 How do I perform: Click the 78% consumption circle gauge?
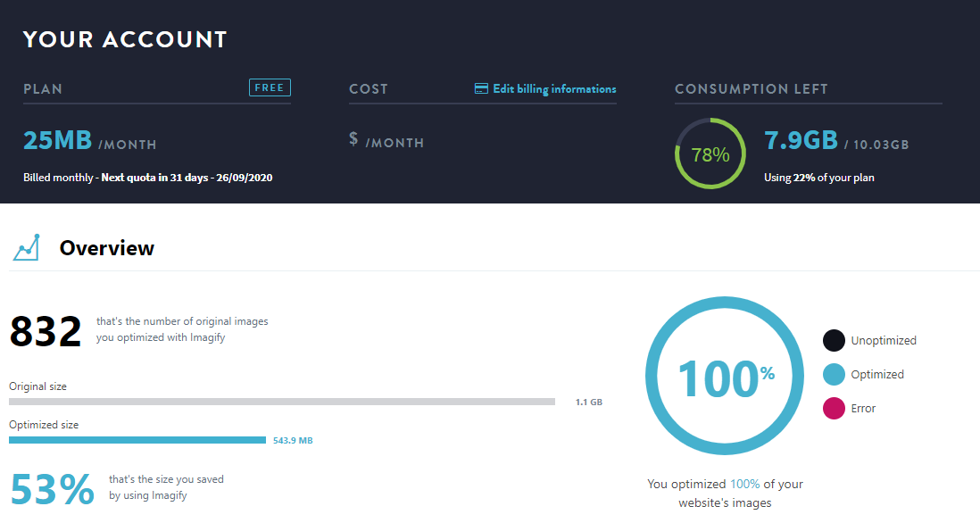[710, 154]
